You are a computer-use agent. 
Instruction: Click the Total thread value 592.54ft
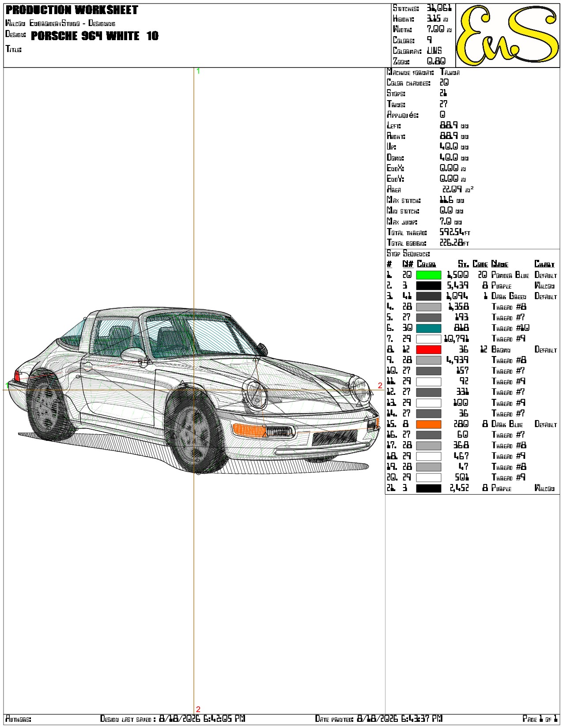(455, 232)
